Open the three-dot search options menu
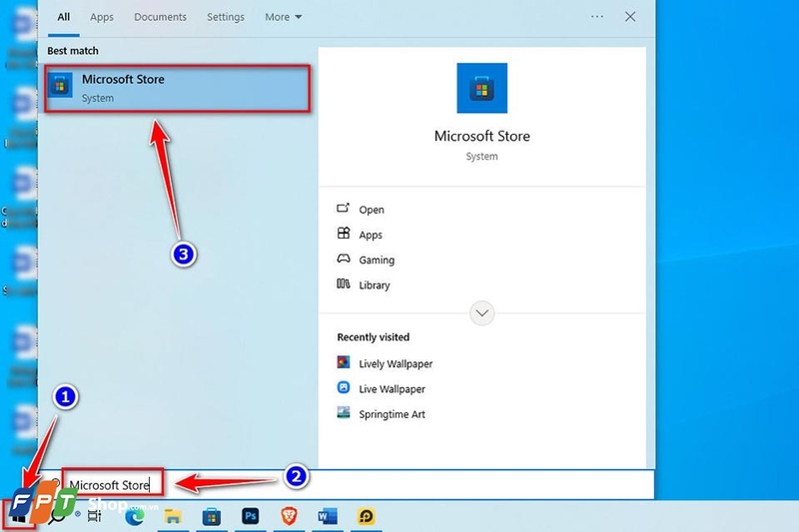This screenshot has width=799, height=532. (597, 17)
